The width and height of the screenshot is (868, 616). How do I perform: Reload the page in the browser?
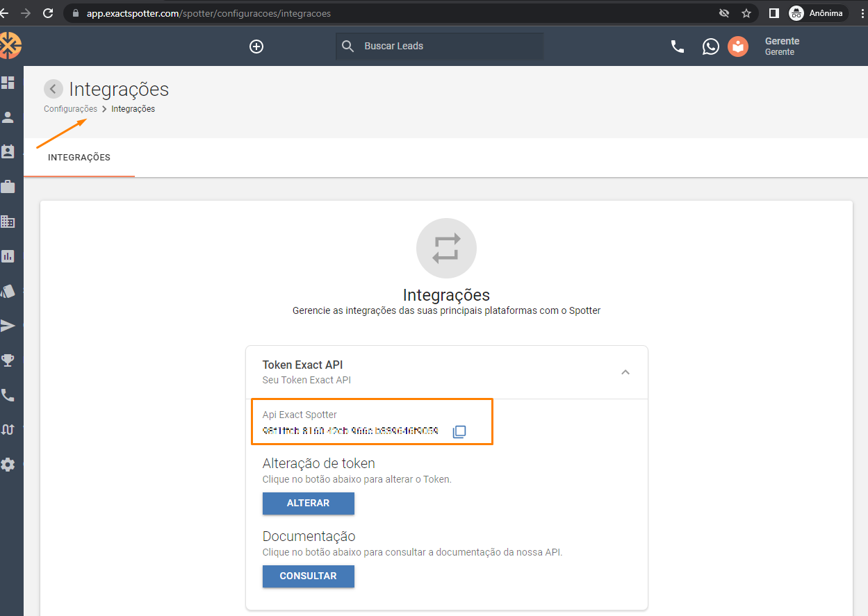point(48,13)
